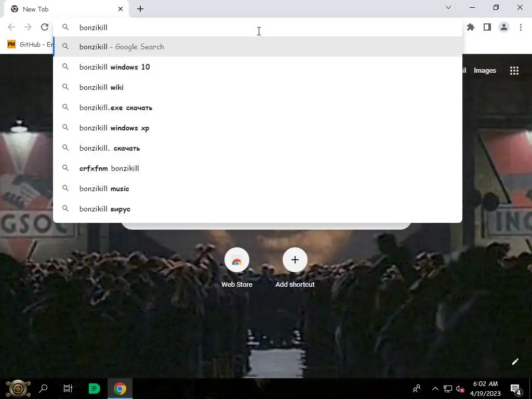532x399 pixels.
Task: Select the New Tab tab
Action: click(66, 9)
